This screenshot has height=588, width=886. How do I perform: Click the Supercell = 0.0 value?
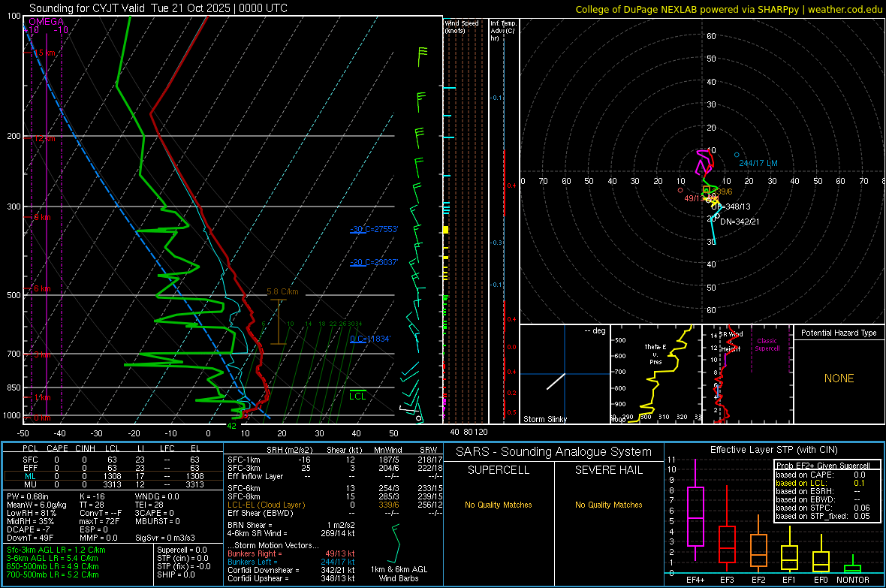[182, 550]
